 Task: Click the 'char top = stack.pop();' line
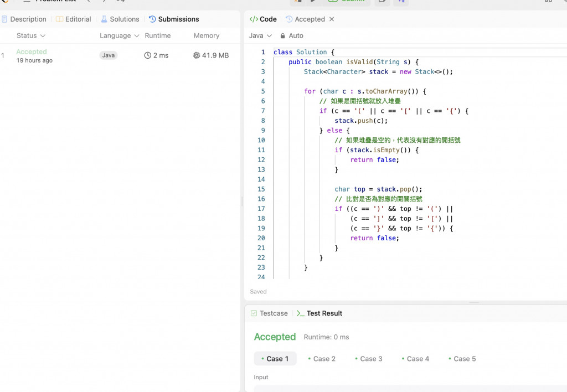point(378,189)
